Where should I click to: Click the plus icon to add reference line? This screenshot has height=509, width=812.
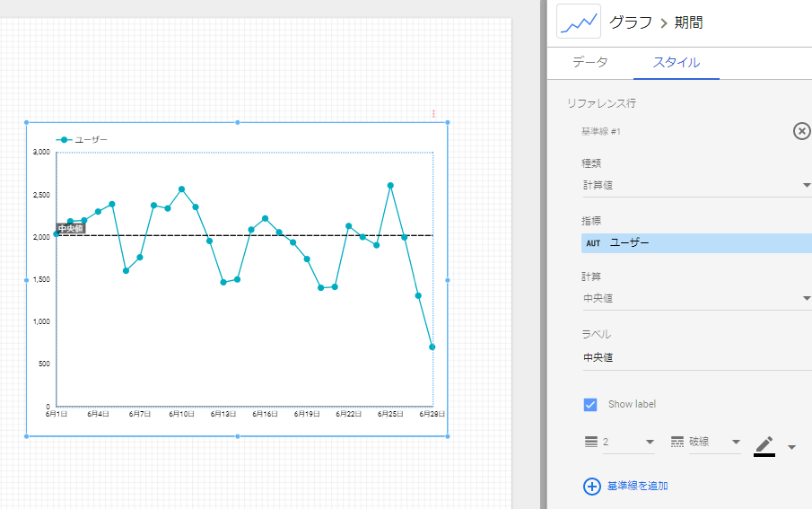[x=591, y=486]
